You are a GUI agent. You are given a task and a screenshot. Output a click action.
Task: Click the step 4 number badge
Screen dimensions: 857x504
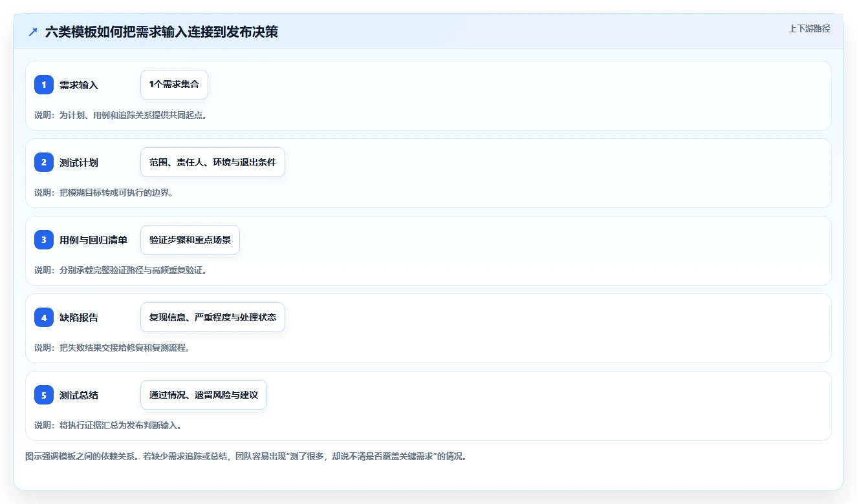click(x=44, y=317)
